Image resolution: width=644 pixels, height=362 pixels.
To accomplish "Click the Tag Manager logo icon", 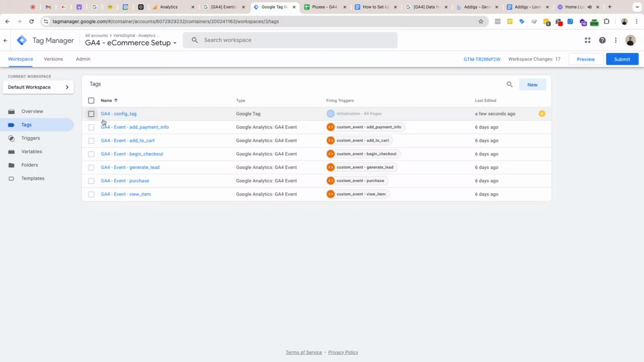I will tap(22, 41).
